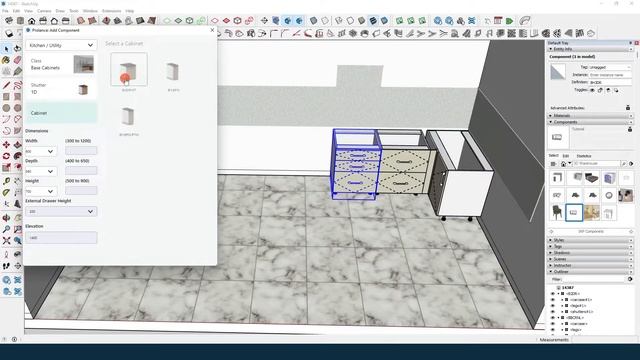The height and width of the screenshot is (360, 640).
Task: Toggle Receive Shadows in Entity Info
Action: coord(608,90)
